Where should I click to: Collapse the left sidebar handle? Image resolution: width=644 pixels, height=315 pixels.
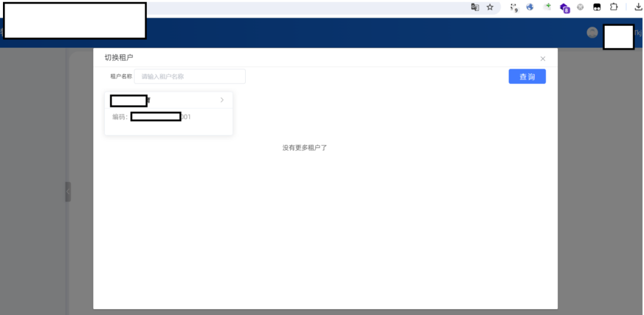(68, 192)
